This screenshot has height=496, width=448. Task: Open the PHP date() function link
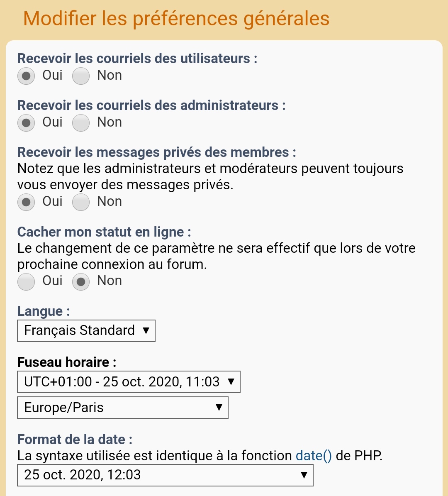[x=314, y=456]
